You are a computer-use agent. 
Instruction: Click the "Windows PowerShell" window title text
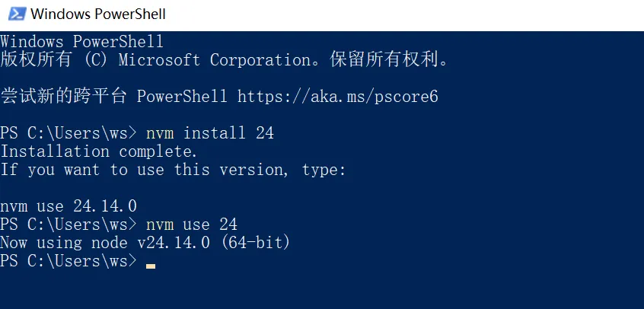tap(98, 14)
